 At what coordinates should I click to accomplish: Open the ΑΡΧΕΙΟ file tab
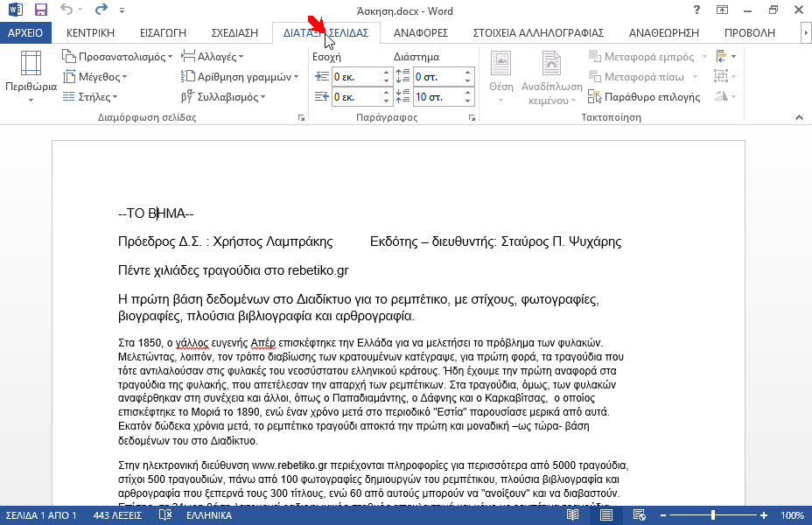tap(25, 32)
